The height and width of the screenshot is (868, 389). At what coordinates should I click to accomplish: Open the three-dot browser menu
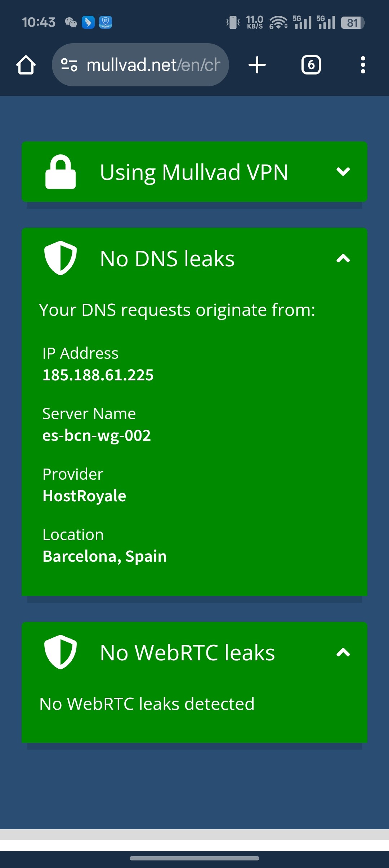click(363, 65)
